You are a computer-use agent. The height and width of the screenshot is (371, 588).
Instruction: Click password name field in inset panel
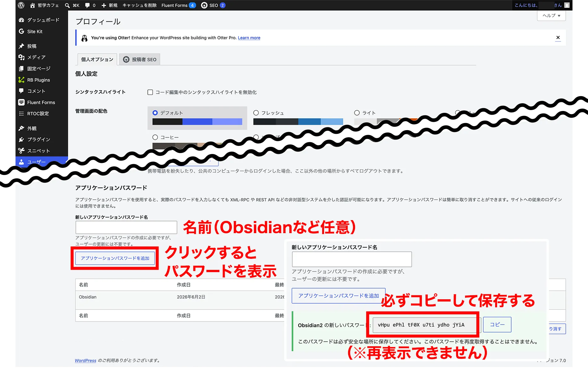point(352,259)
